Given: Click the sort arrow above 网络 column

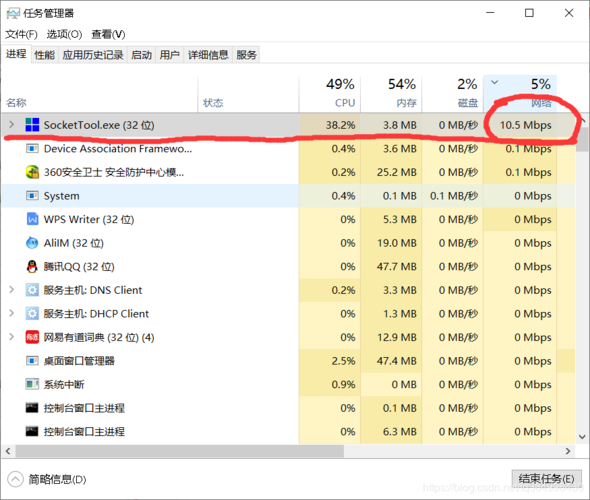Looking at the screenshot, I should 495,82.
